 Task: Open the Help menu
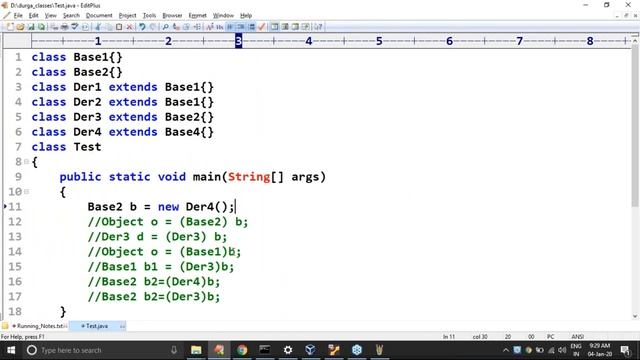[x=246, y=16]
